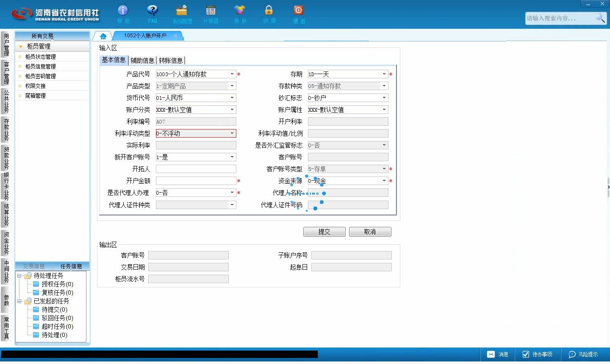Open the 产品代号 dropdown
This screenshot has height=364, width=610.
coord(232,74)
